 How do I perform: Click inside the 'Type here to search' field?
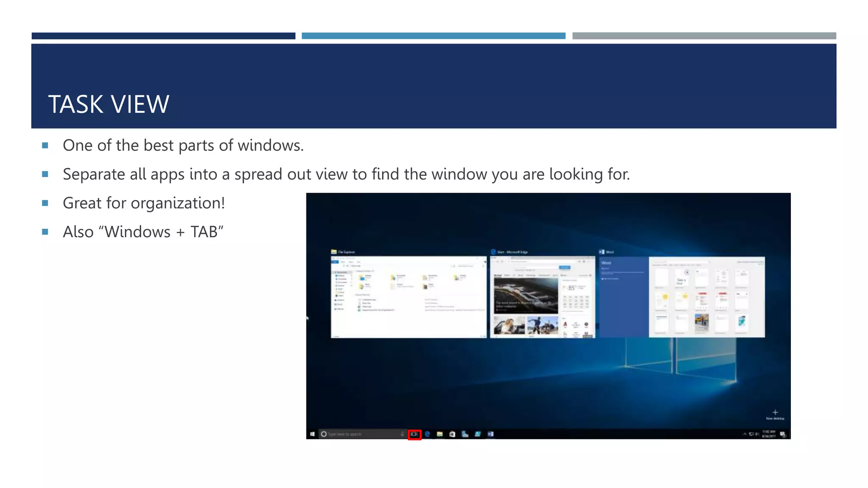(362, 434)
